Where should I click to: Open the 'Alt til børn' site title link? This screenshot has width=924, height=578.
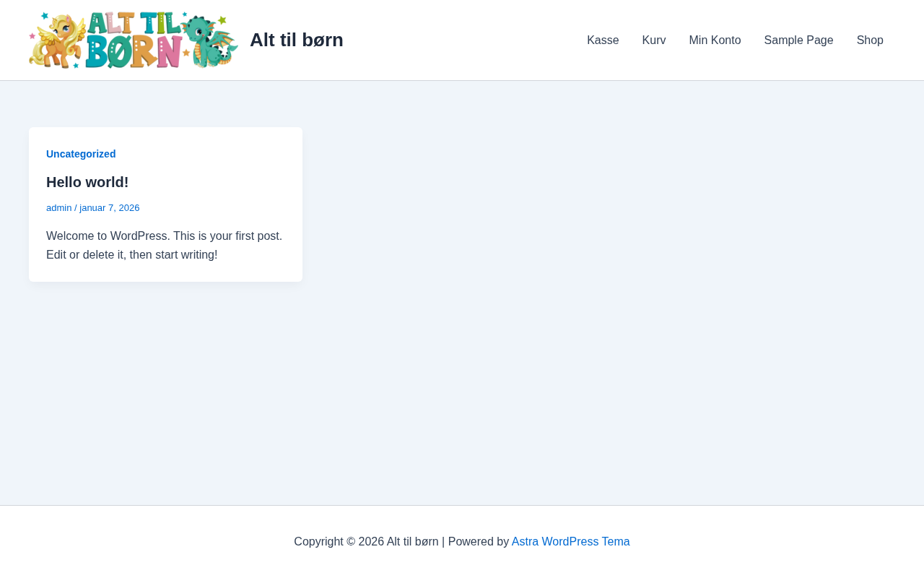296,40
